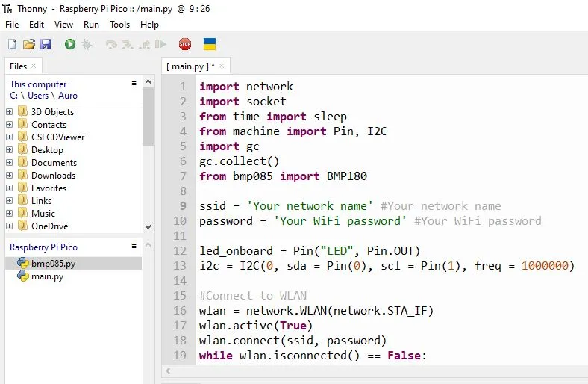The width and height of the screenshot is (588, 384).
Task: Click the file list scrollbar up arrow
Action: pos(148,81)
